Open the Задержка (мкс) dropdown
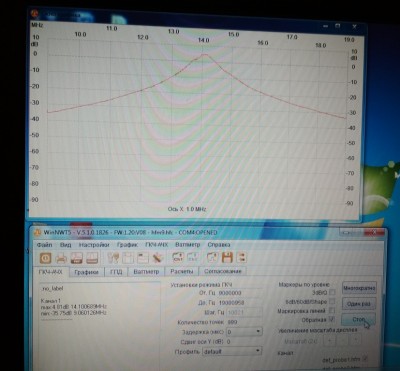400x371 pixels. [x=244, y=332]
